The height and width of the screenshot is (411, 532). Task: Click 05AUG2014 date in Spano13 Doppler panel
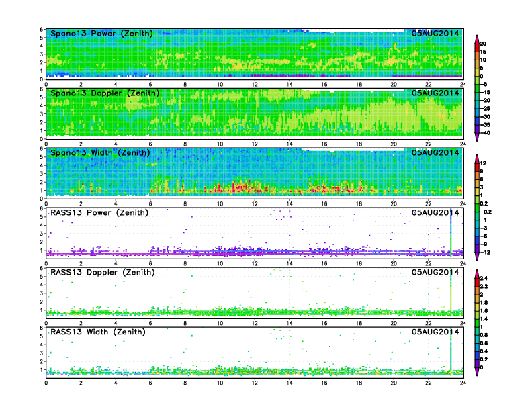435,93
